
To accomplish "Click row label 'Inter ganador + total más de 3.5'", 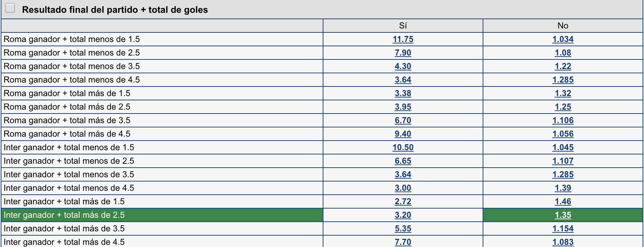I will point(64,228).
